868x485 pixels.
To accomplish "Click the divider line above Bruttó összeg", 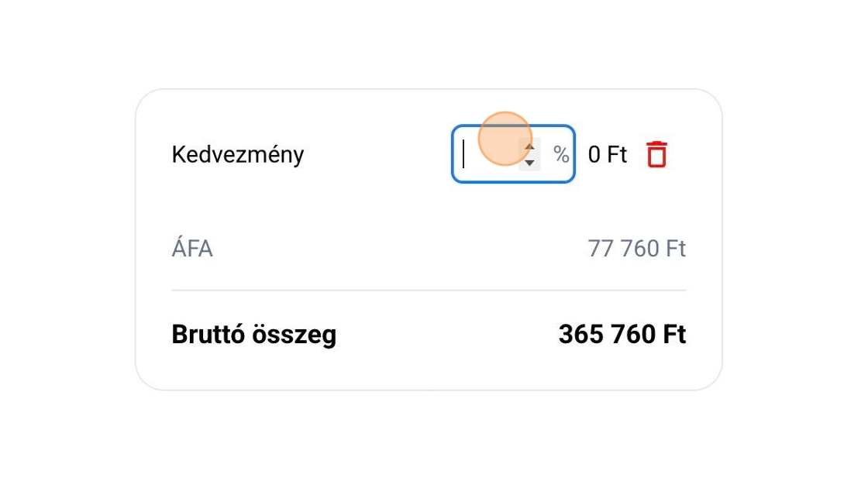I will [x=429, y=291].
